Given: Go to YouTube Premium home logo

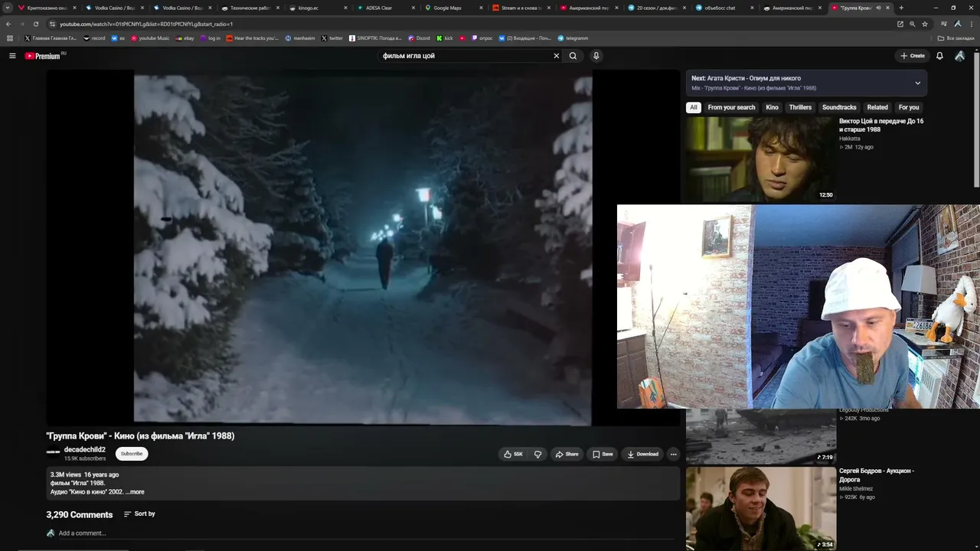Looking at the screenshot, I should coord(45,56).
